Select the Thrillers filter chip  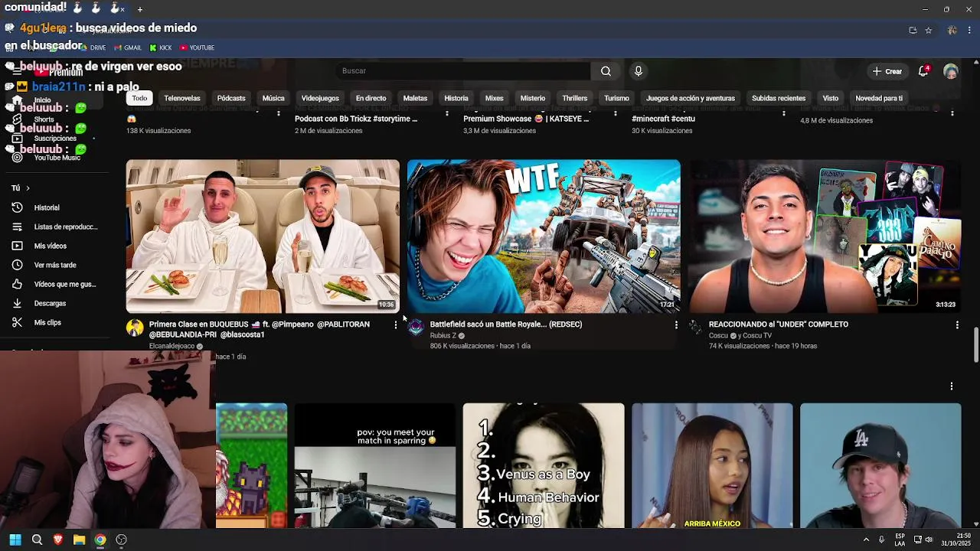coord(575,98)
